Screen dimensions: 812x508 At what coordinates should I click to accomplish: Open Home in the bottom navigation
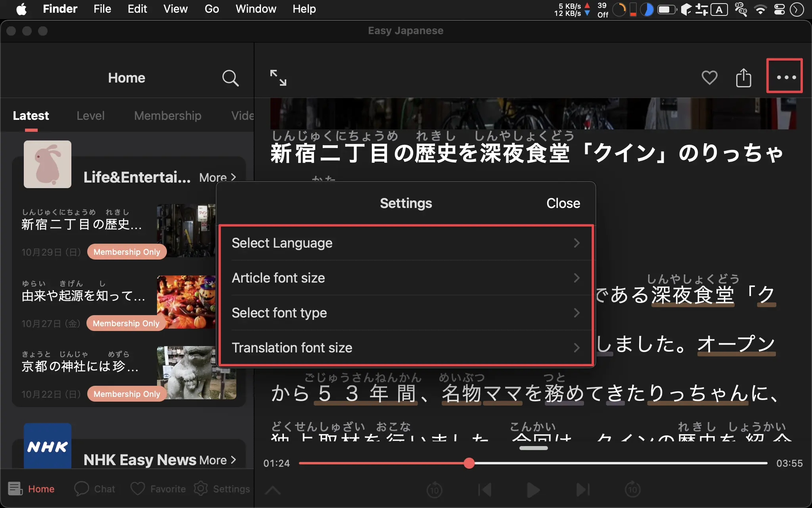31,489
